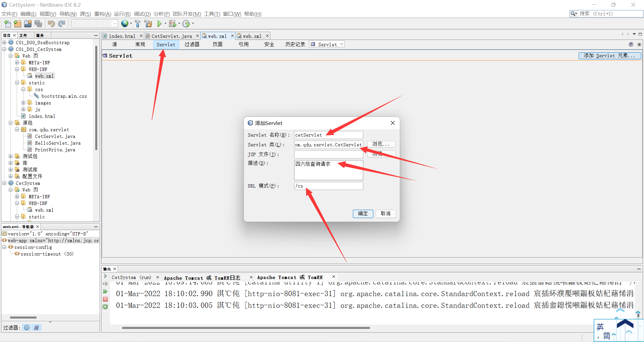Click the Undo toolbar icon
Screen dimensions: 644x342
[51, 23]
